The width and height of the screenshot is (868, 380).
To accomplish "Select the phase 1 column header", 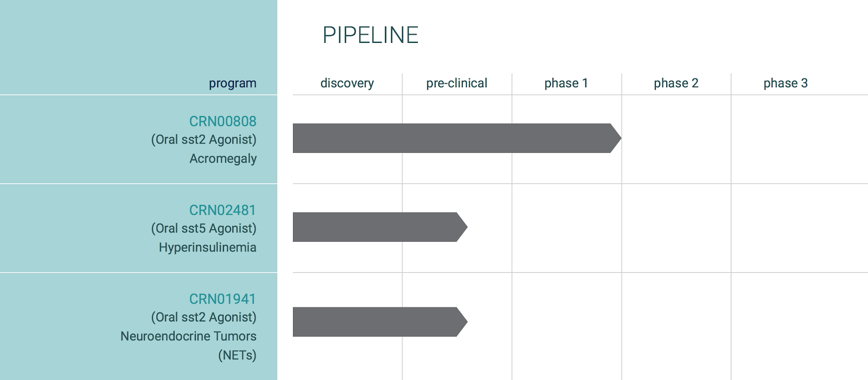I will (566, 83).
